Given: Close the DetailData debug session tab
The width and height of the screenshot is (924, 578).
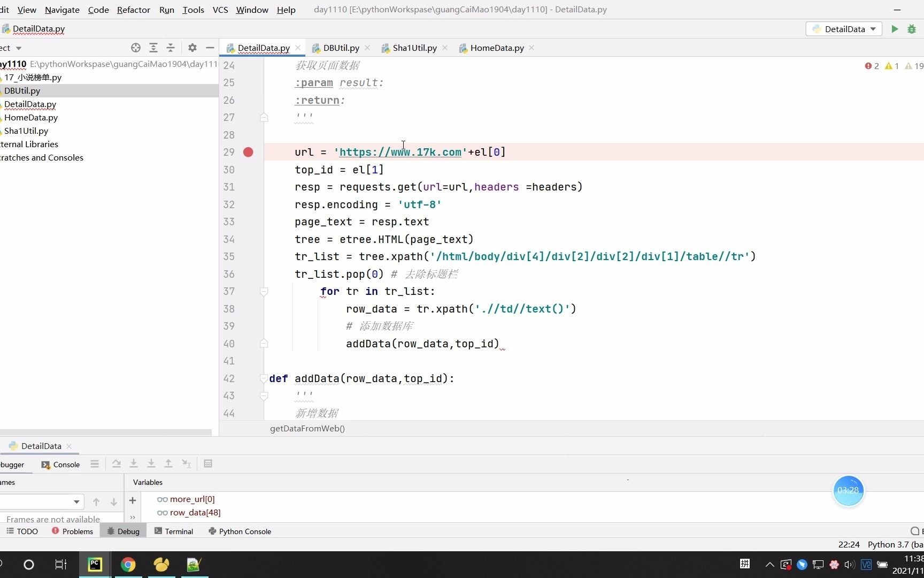Looking at the screenshot, I should click(x=69, y=446).
